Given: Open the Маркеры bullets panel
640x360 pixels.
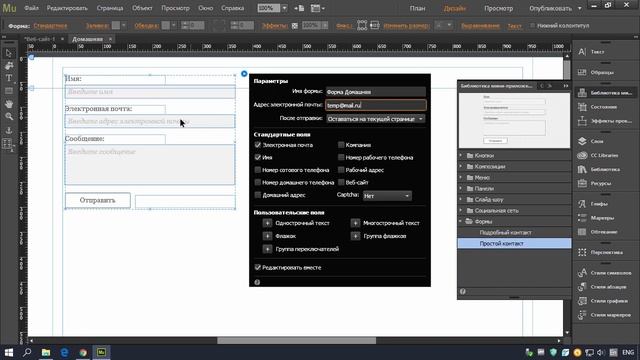Looking at the screenshot, I should 582,218.
